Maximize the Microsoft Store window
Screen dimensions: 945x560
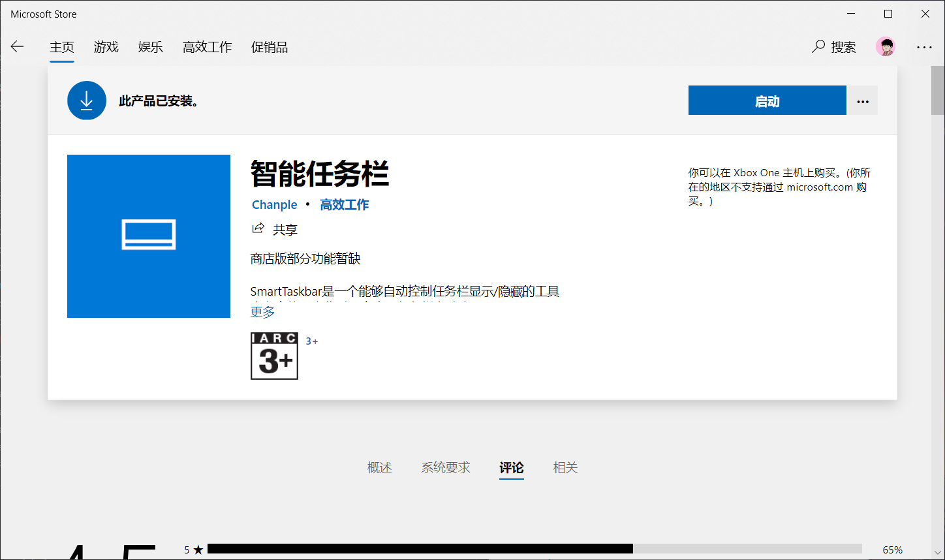click(888, 14)
